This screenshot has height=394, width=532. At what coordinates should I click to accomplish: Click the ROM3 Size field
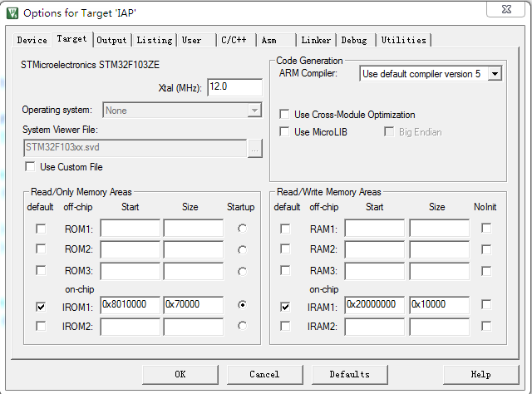pyautogui.click(x=194, y=271)
